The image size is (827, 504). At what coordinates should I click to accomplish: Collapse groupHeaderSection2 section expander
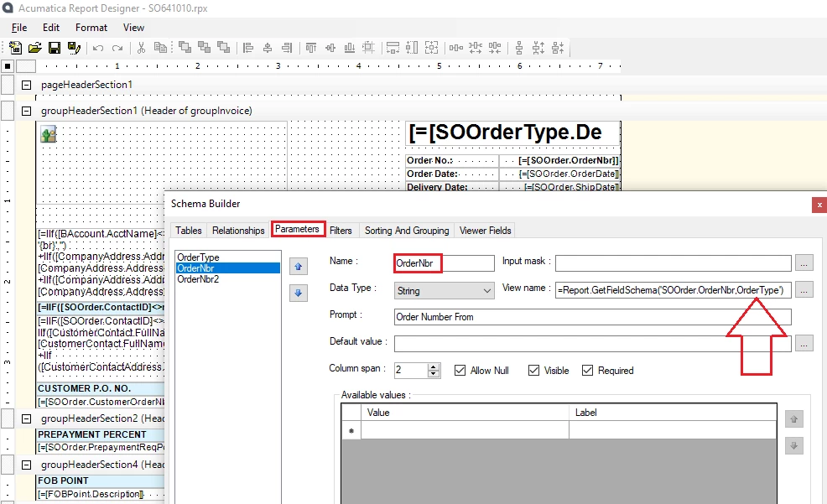pos(26,418)
